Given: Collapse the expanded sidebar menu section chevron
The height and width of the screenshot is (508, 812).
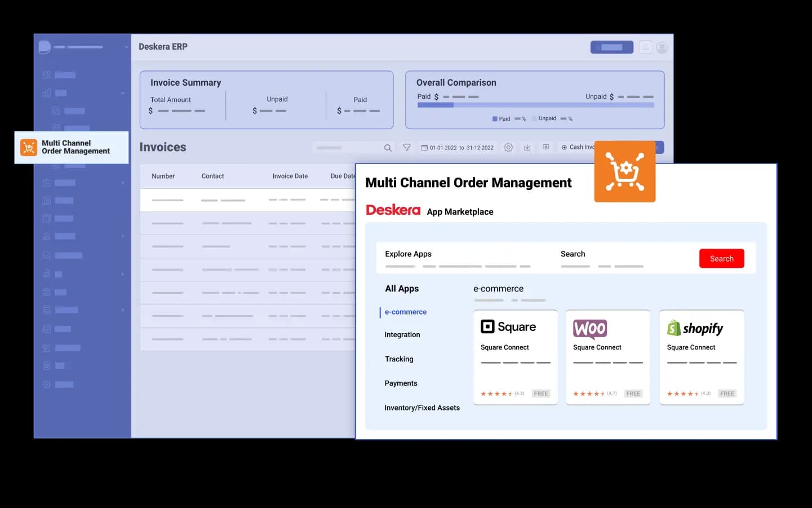Looking at the screenshot, I should [x=123, y=93].
